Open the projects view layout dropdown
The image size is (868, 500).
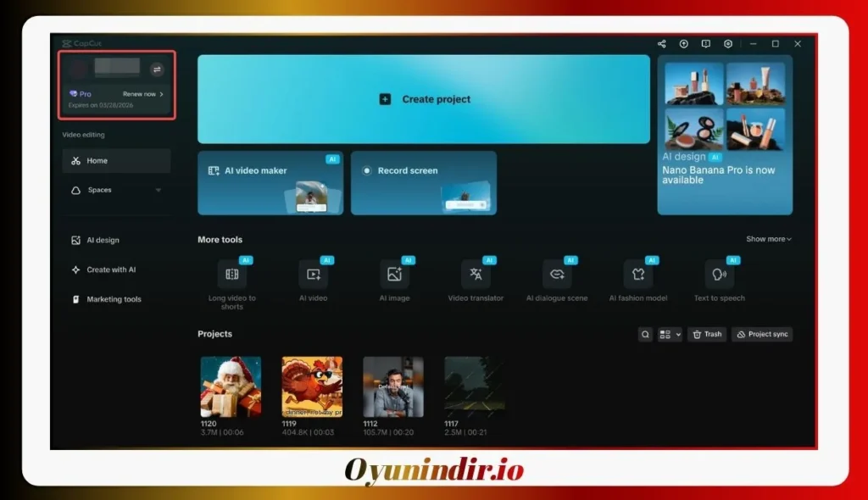coord(670,335)
